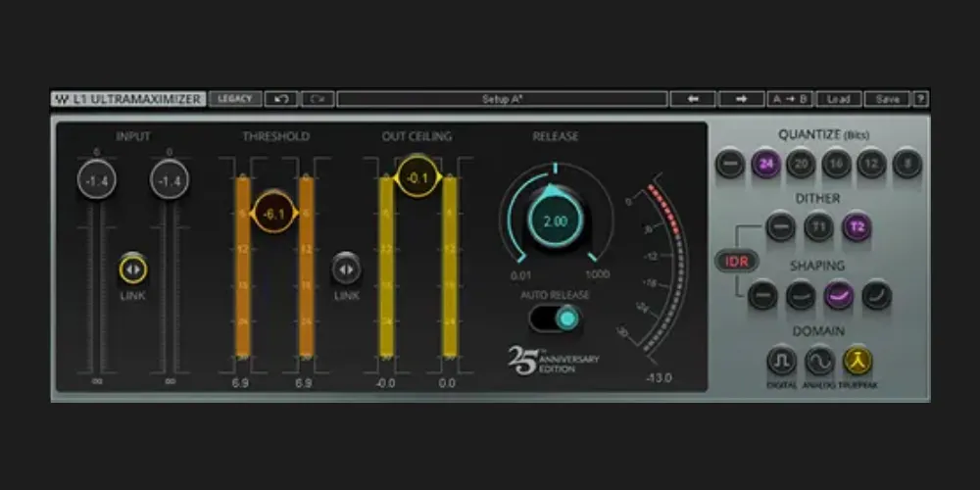Click the Threshold handle showing -6.1
The width and height of the screenshot is (980, 490).
coord(273,215)
